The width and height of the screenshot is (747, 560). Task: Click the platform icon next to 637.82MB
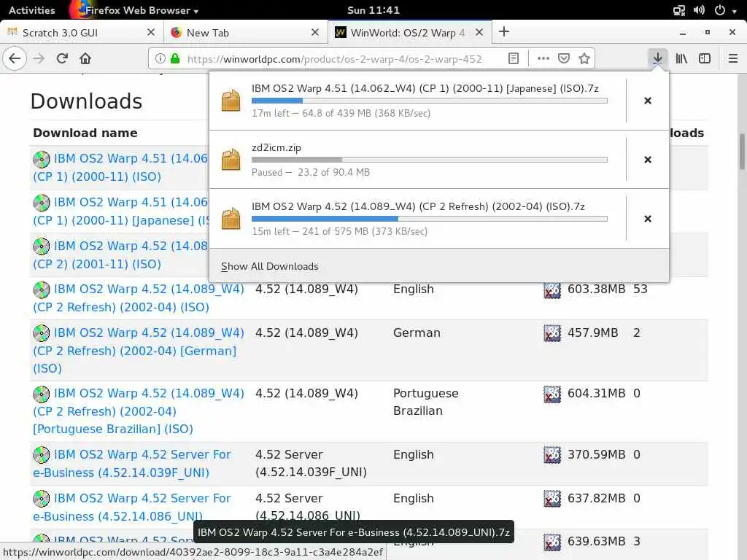pos(552,499)
